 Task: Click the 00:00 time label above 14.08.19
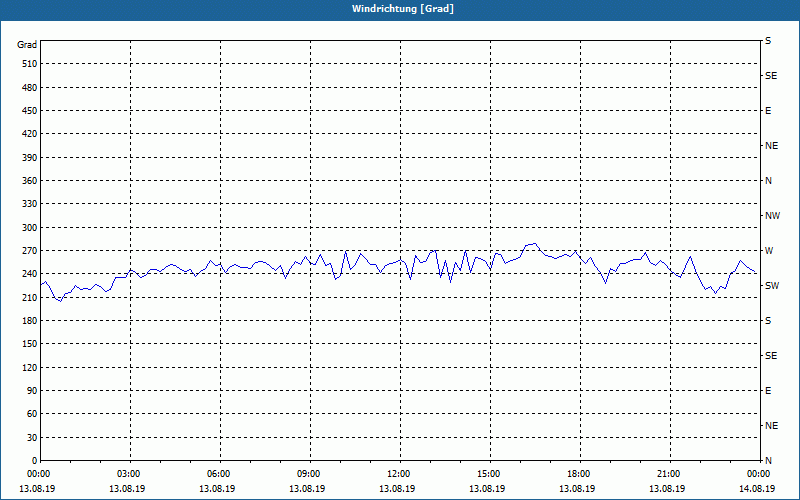point(758,474)
